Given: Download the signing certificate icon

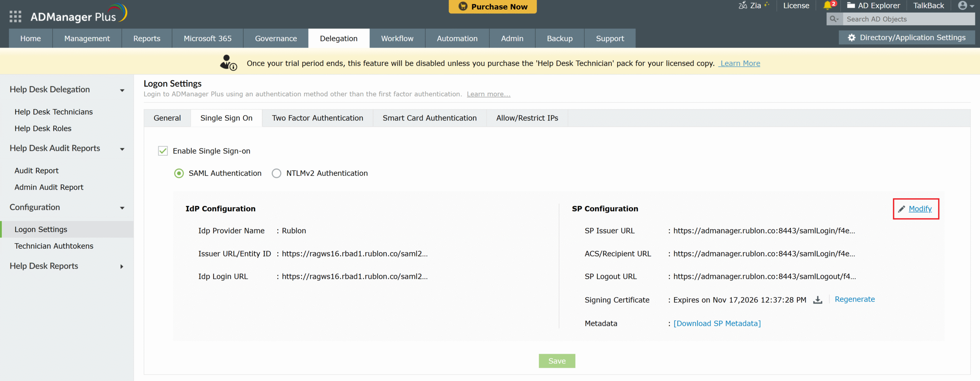Looking at the screenshot, I should click(817, 300).
